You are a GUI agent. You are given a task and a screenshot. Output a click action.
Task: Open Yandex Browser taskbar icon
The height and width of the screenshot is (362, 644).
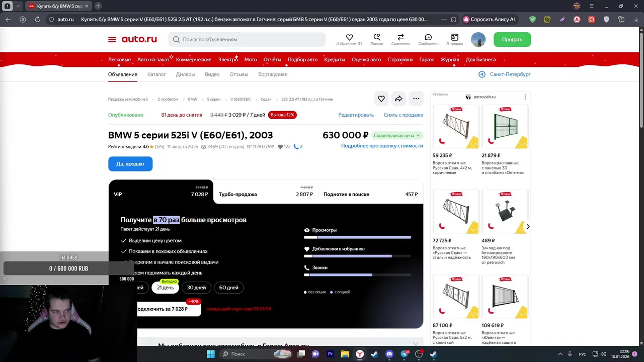360,354
